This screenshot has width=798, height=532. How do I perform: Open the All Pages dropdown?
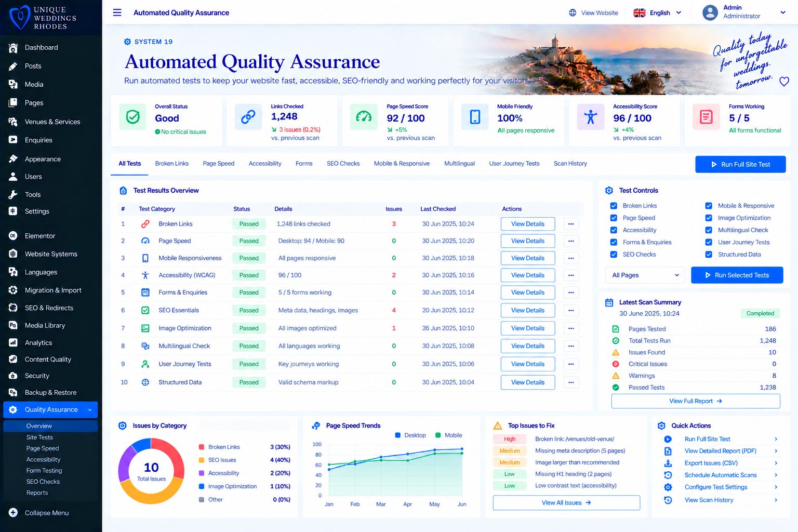tap(645, 275)
